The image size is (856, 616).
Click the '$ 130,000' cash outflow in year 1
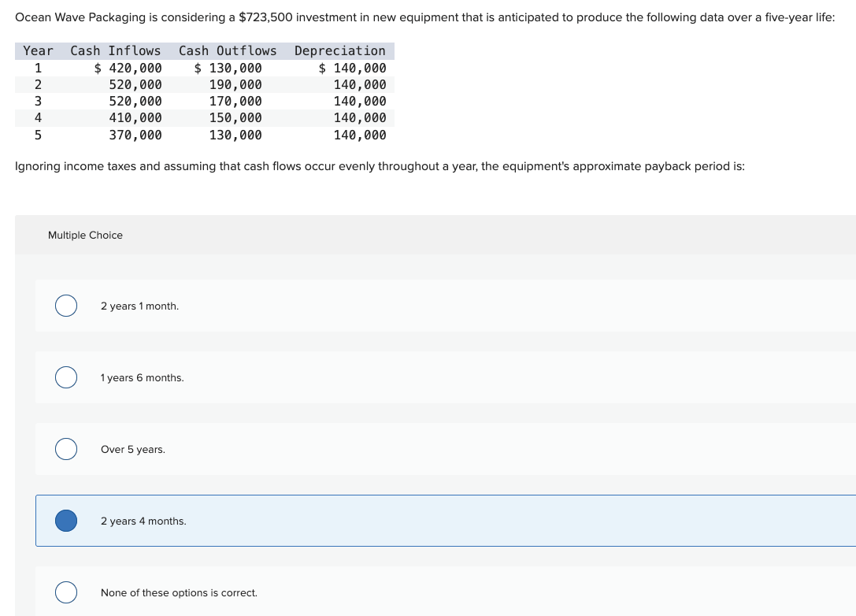(228, 69)
